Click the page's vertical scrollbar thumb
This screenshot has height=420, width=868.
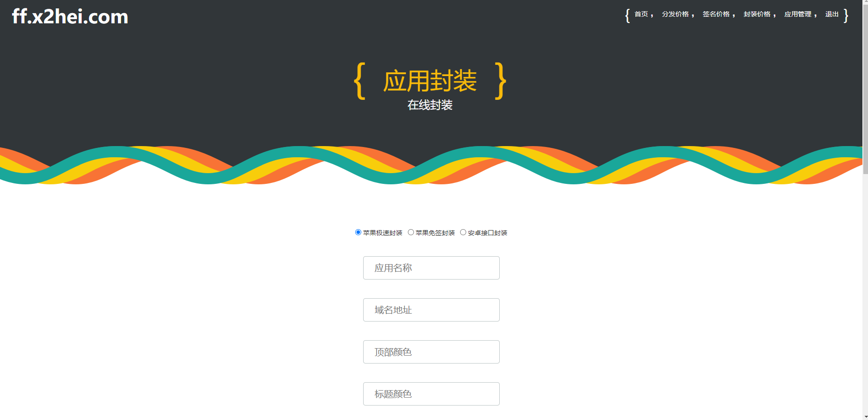click(x=865, y=89)
